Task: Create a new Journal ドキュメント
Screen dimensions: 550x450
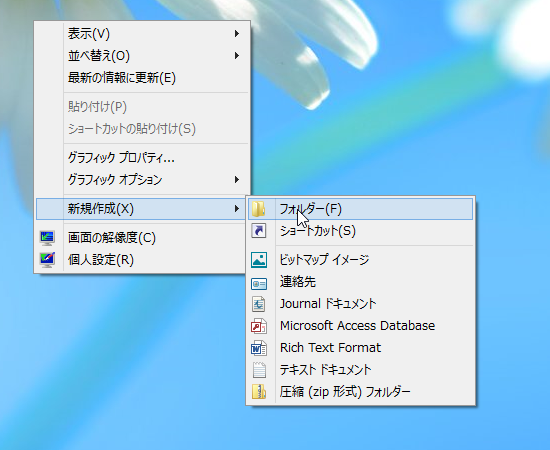Action: tap(360, 304)
